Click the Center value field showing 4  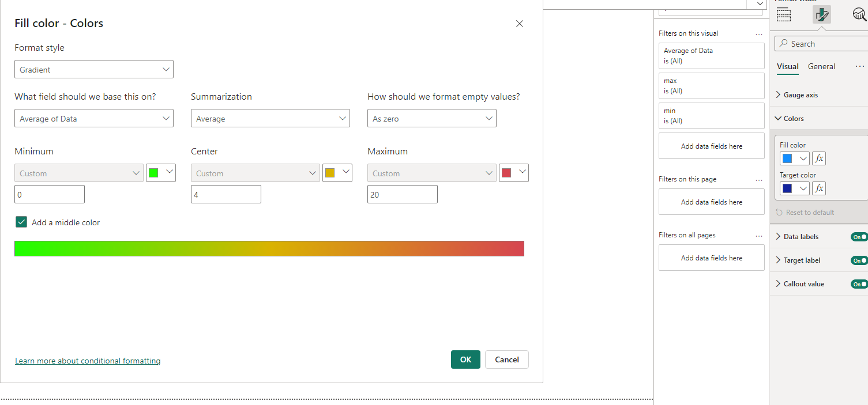coord(226,194)
